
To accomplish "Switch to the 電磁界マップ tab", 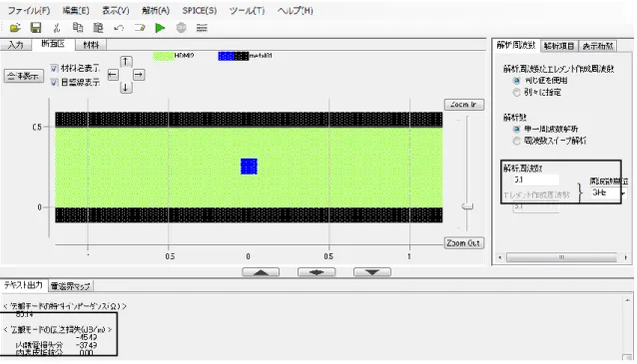I will (70, 286).
